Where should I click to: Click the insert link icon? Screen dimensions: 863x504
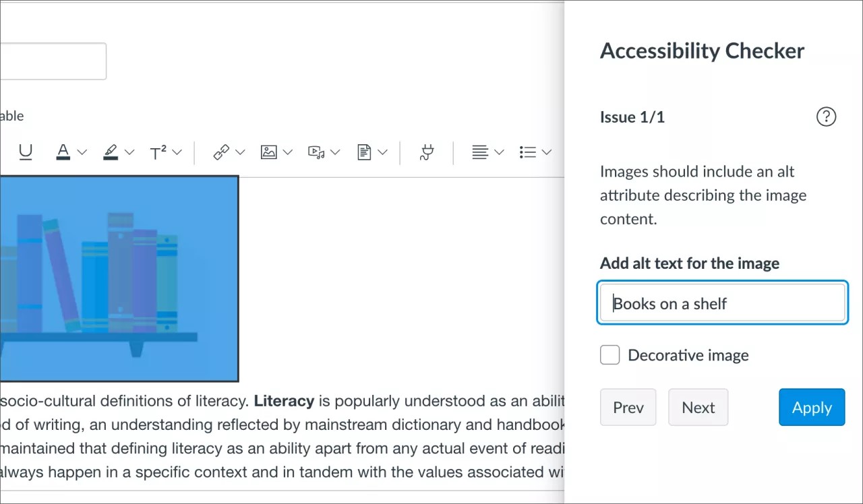coord(221,152)
